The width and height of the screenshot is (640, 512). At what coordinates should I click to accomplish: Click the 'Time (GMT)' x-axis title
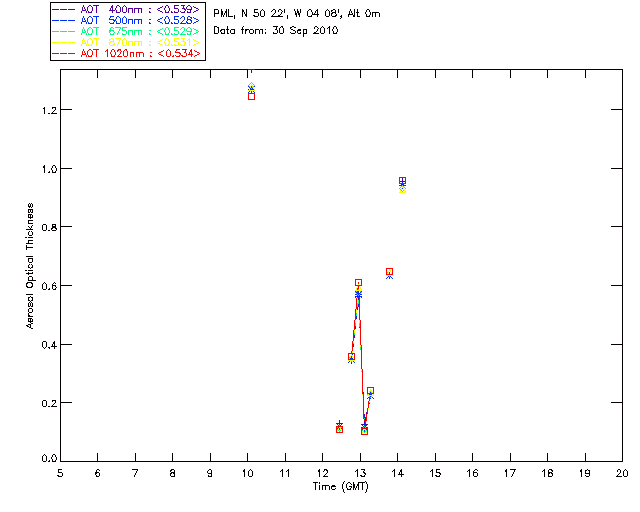pos(340,486)
